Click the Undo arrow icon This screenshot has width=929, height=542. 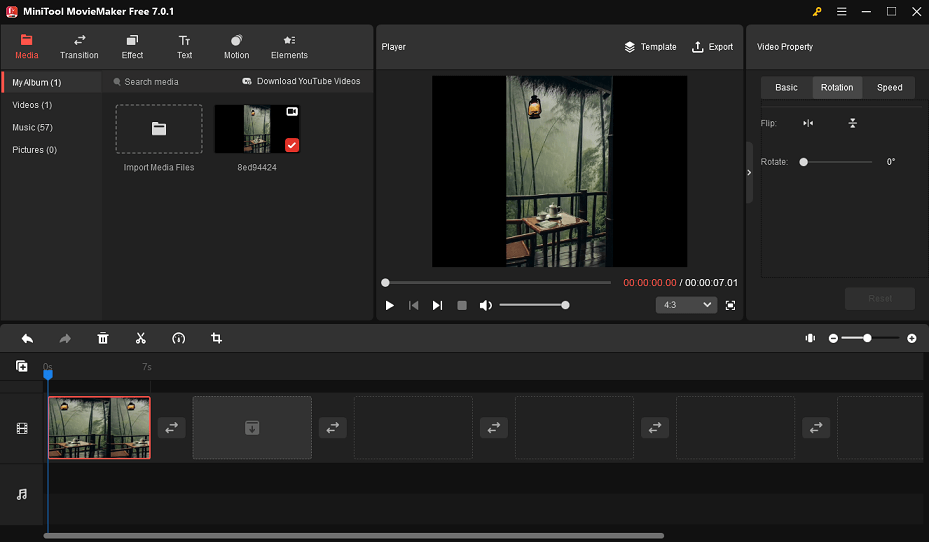27,339
